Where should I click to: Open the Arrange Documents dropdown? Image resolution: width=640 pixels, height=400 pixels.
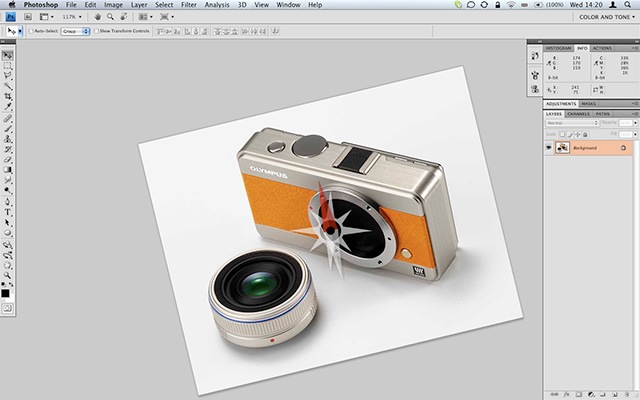(146, 17)
